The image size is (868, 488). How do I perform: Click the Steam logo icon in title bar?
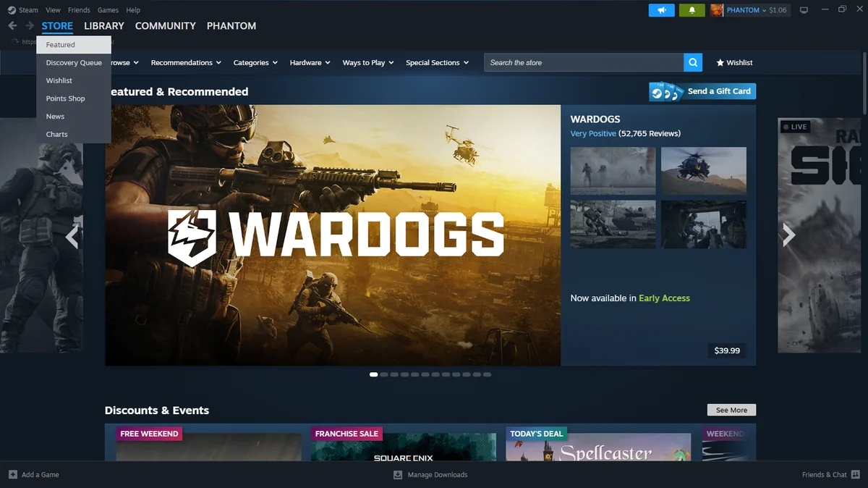12,10
